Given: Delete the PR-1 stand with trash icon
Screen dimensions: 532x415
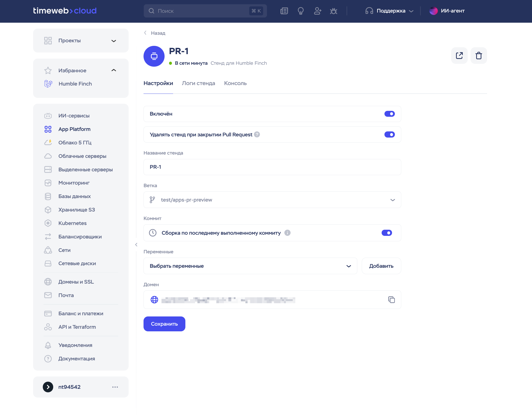Looking at the screenshot, I should pyautogui.click(x=478, y=56).
